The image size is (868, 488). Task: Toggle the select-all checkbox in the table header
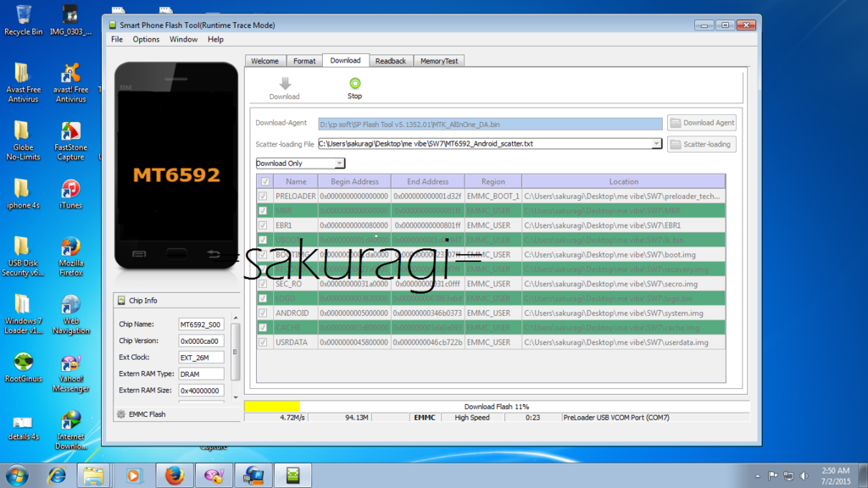[x=265, y=181]
